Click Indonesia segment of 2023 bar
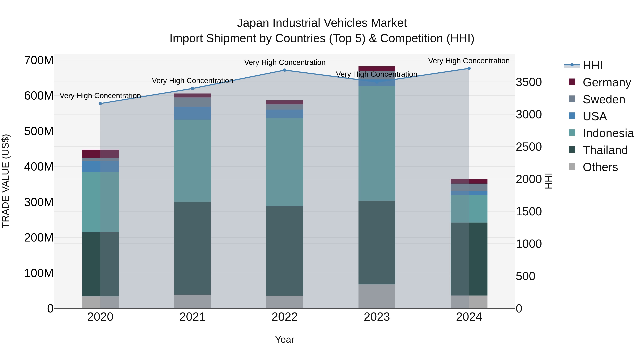Viewport: 644px width, 362px height. coord(377,143)
